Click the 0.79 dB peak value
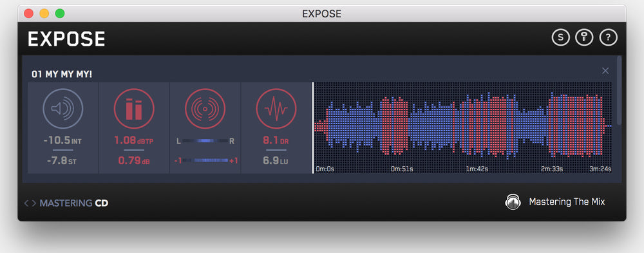Screen dimensions: 644x253 point(134,161)
